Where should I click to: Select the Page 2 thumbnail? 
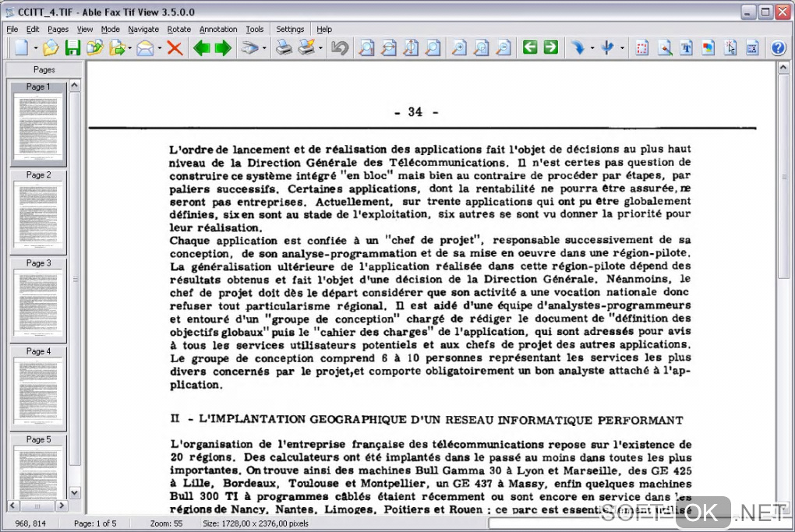click(38, 212)
